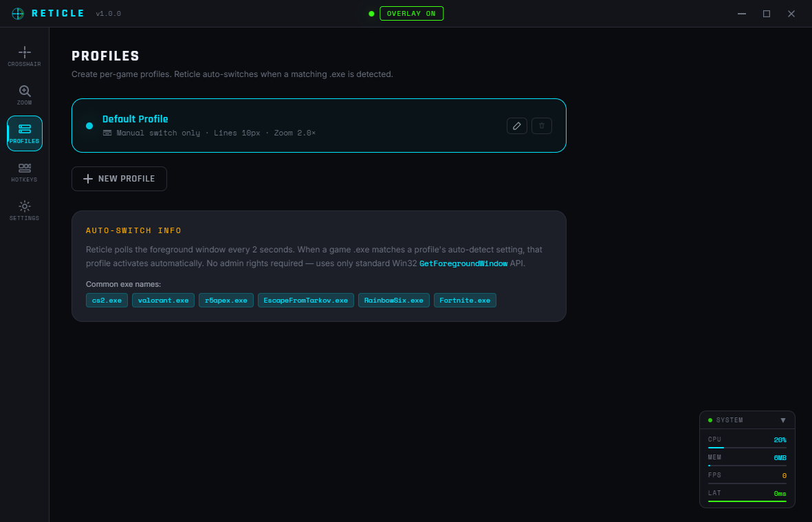
Task: Select the r5apex.exe chip
Action: (226, 301)
